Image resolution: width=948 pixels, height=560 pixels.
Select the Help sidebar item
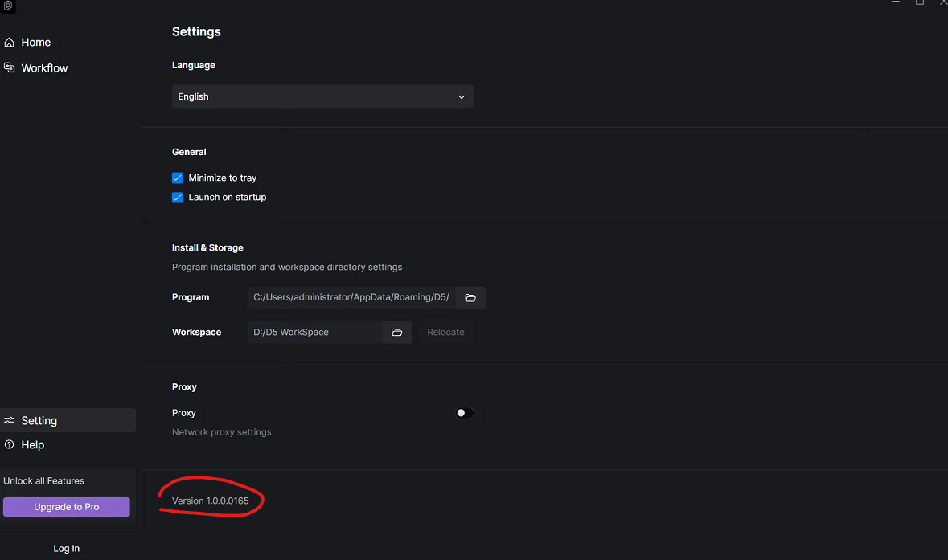coord(33,444)
